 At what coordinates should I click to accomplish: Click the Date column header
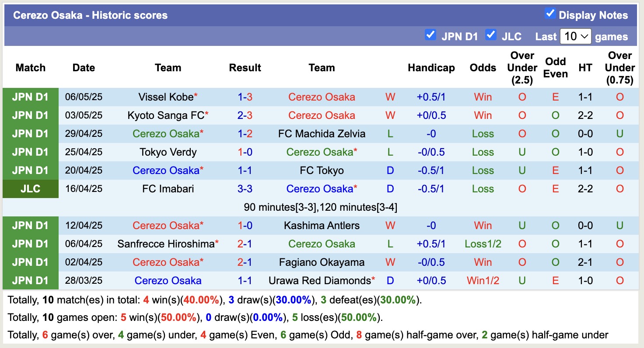pos(83,68)
